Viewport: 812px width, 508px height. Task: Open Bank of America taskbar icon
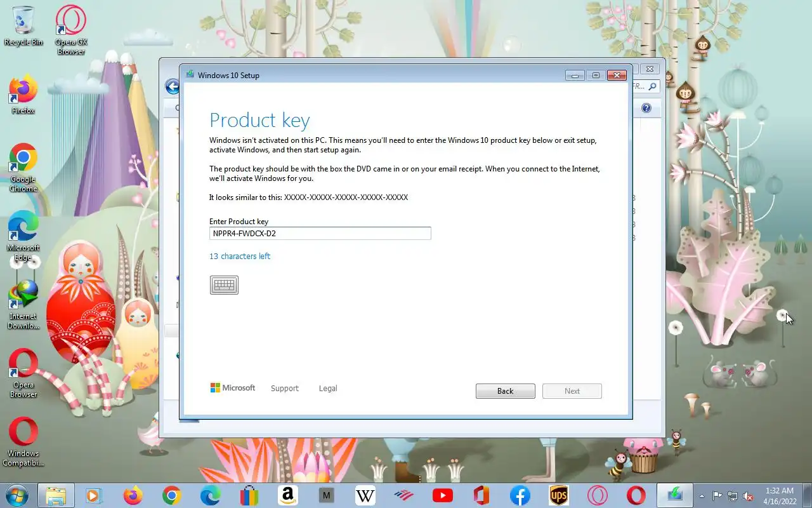(x=403, y=495)
